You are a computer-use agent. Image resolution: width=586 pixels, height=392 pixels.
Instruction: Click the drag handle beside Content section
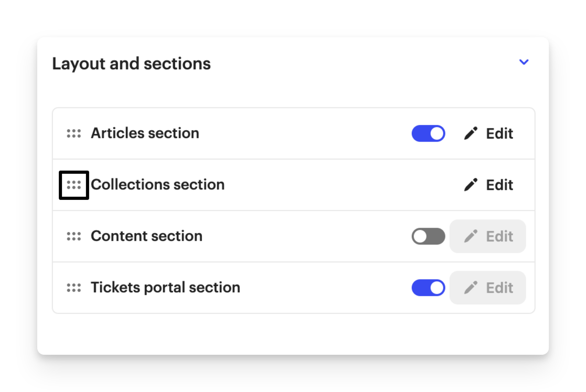pos(74,236)
